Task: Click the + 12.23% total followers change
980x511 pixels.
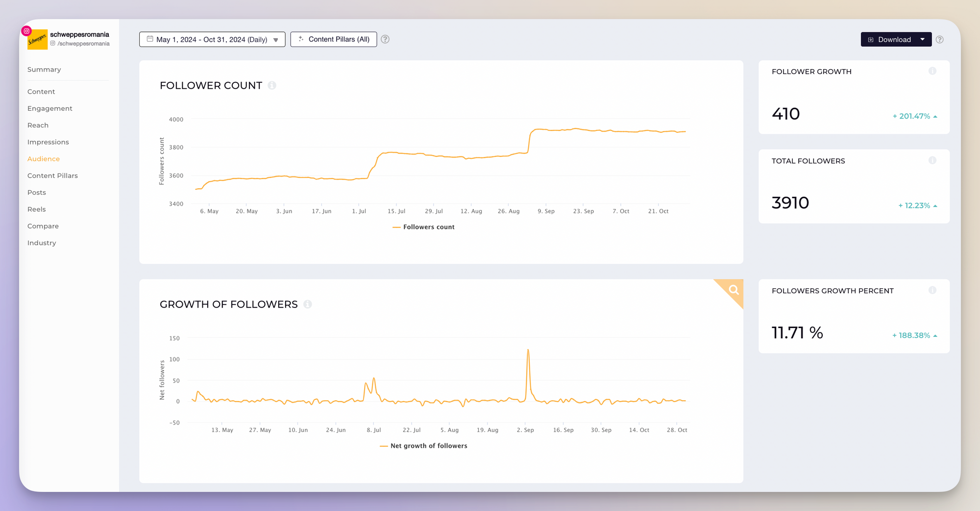Action: coord(917,205)
